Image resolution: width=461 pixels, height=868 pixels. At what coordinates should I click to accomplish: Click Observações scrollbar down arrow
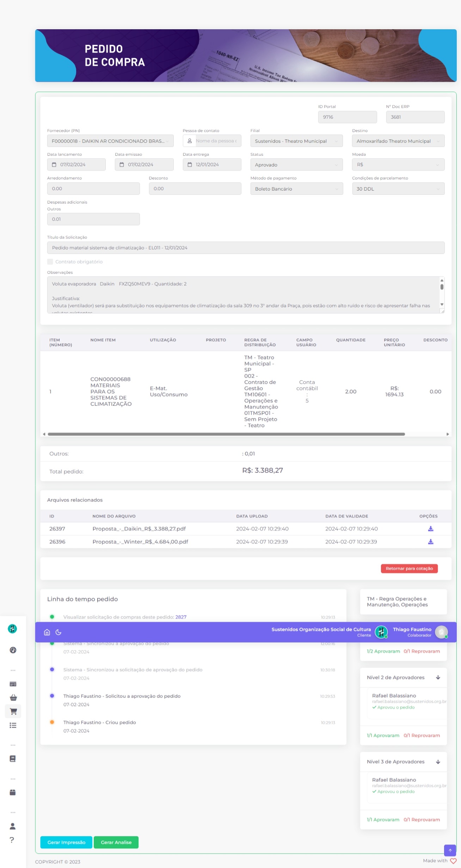442,305
